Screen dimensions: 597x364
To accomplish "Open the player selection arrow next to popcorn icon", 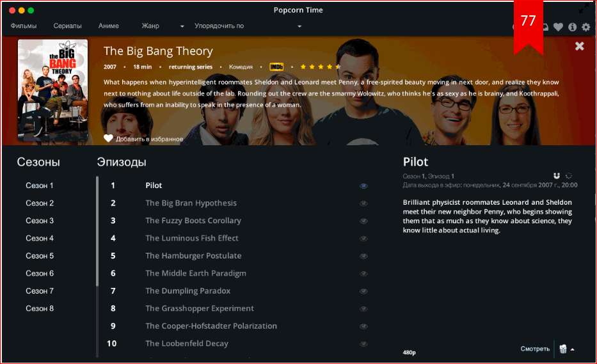I will pyautogui.click(x=572, y=349).
